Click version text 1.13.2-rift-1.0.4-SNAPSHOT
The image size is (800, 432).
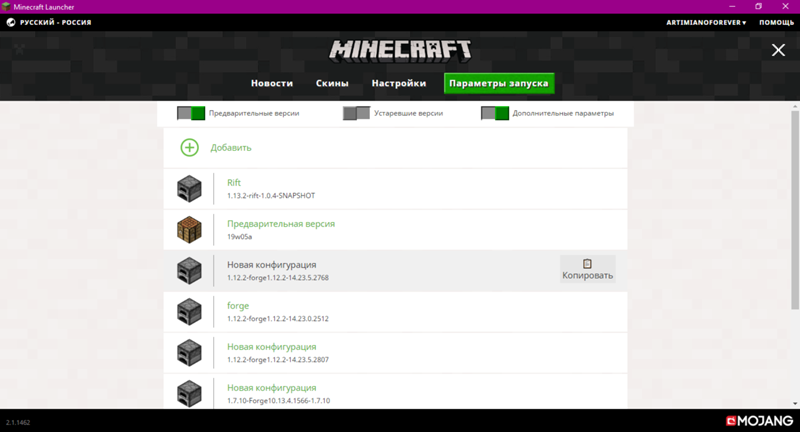(271, 196)
